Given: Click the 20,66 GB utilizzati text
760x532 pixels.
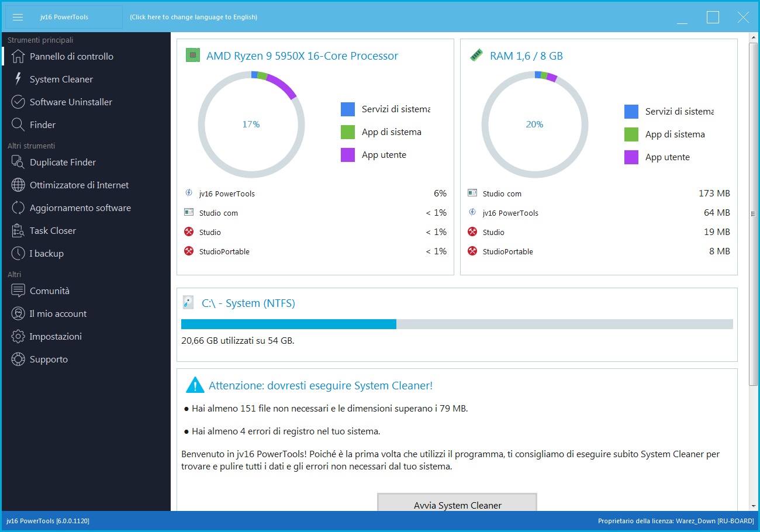Looking at the screenshot, I should click(238, 340).
